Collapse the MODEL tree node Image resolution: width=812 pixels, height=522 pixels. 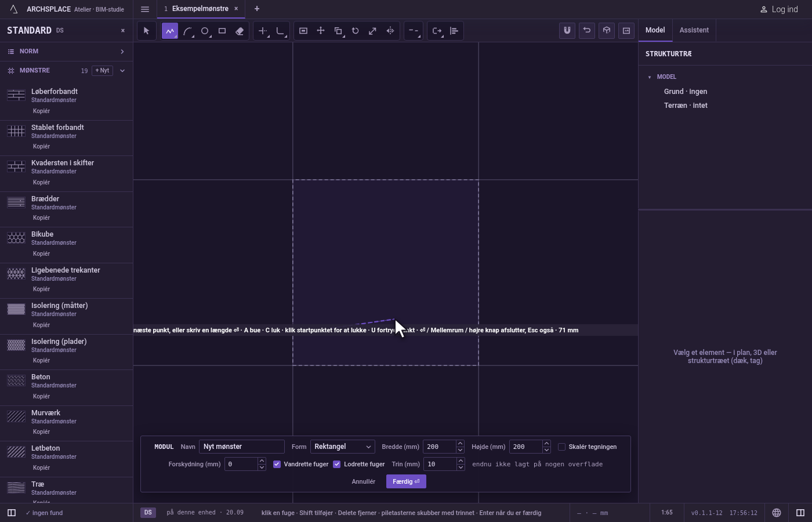point(650,77)
